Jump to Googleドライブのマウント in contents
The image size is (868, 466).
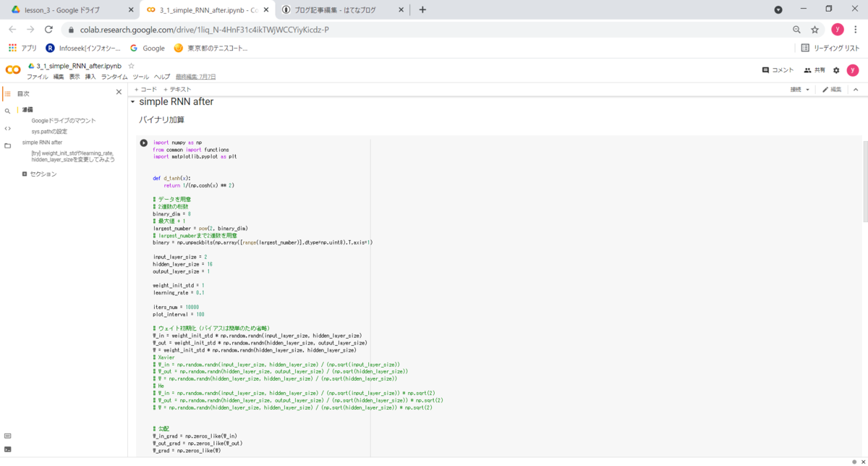pyautogui.click(x=64, y=121)
